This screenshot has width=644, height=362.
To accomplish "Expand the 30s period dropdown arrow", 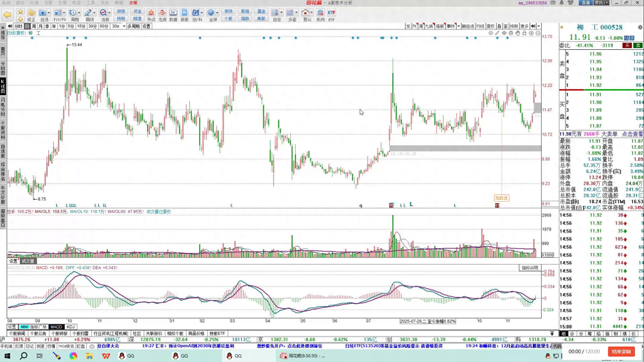I will click(x=124, y=26).
